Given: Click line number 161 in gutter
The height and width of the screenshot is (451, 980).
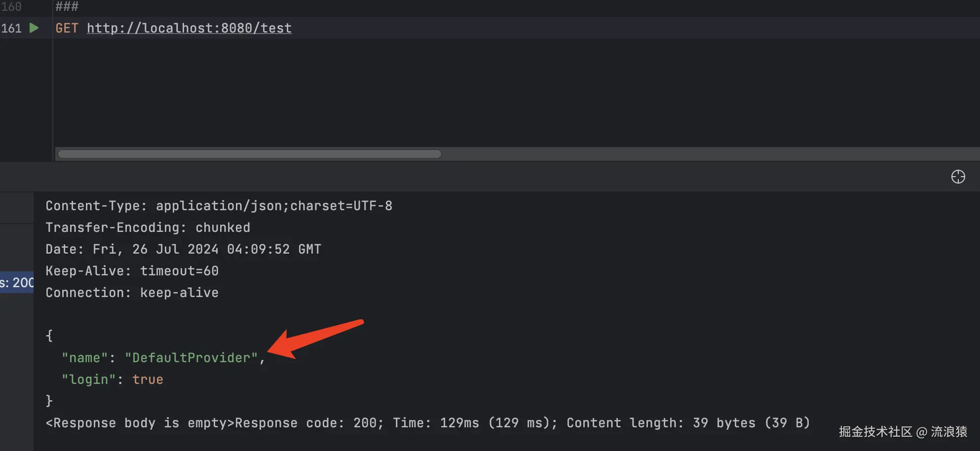Looking at the screenshot, I should [11, 28].
